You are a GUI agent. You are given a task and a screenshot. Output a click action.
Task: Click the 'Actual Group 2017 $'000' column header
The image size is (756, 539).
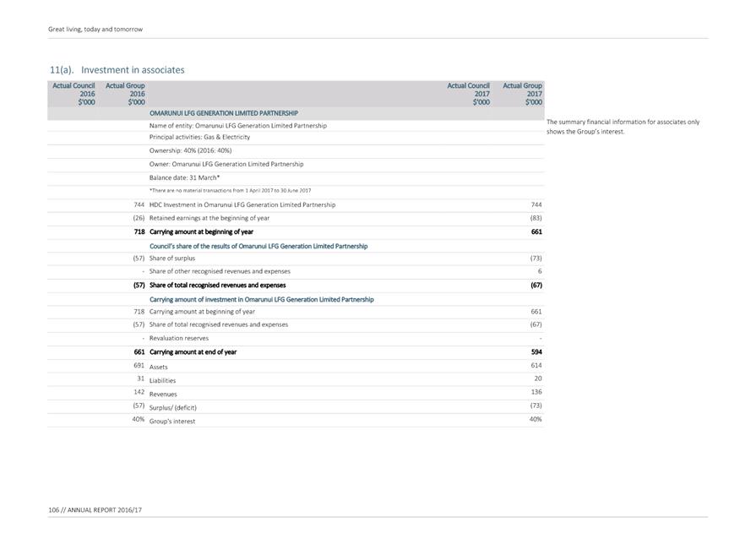point(522,94)
